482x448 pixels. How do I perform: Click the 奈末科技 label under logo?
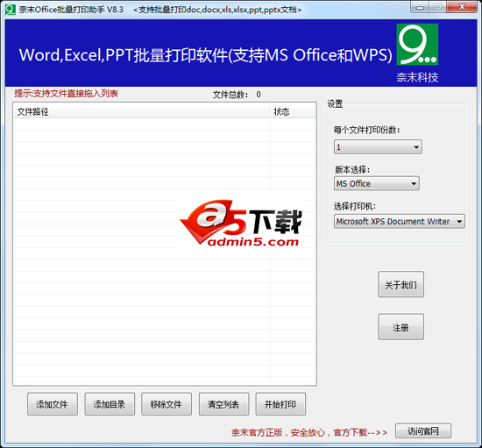[417, 77]
